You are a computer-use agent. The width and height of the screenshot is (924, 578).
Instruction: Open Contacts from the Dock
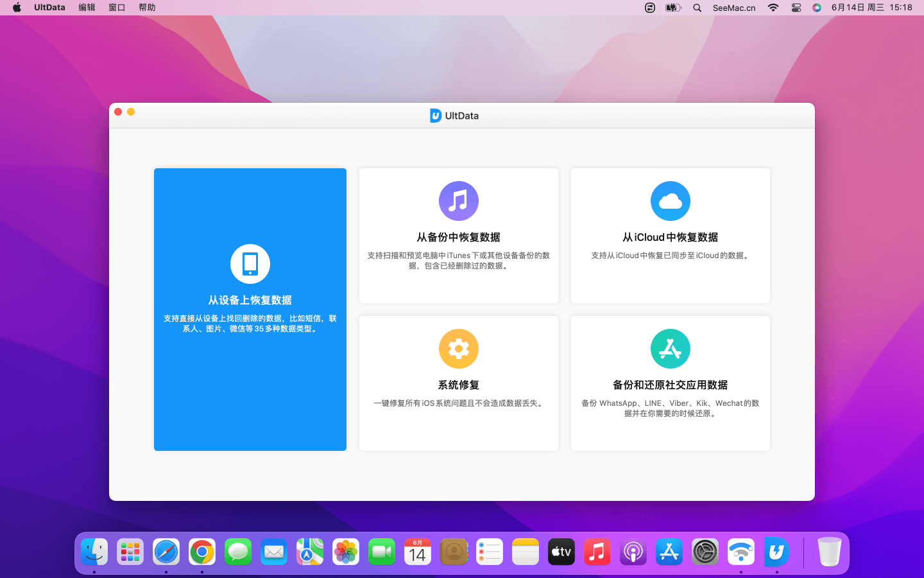[454, 552]
